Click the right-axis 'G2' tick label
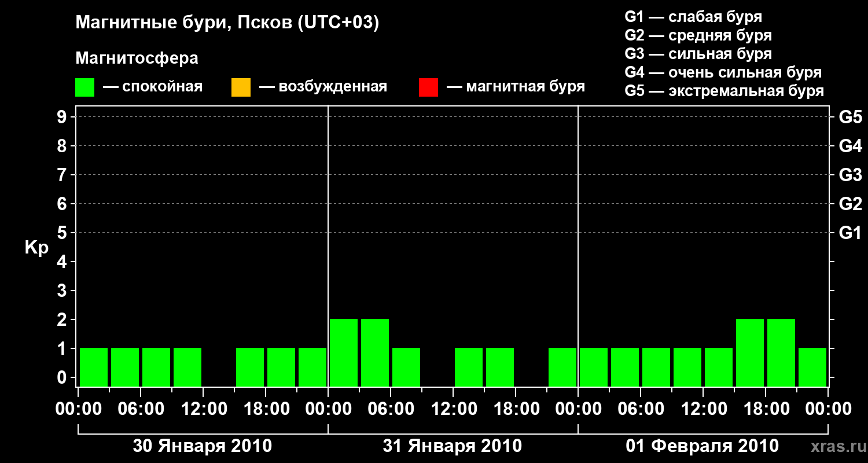This screenshot has width=868, height=463. point(851,204)
